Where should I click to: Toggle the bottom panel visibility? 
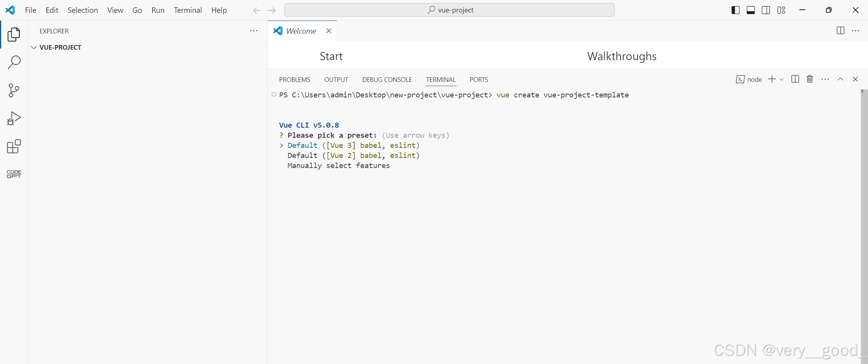[x=751, y=10]
